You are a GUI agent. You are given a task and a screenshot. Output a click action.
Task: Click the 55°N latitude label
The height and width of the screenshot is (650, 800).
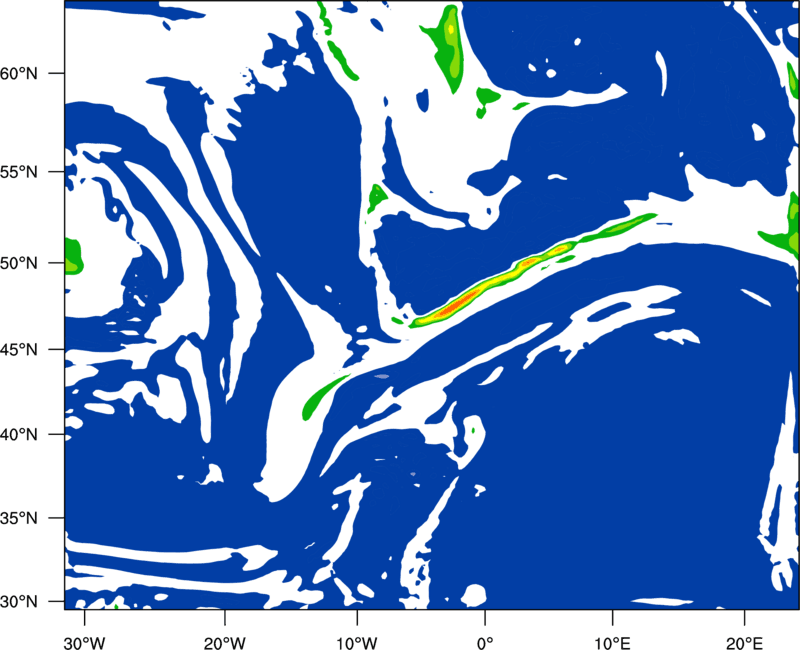[19, 172]
